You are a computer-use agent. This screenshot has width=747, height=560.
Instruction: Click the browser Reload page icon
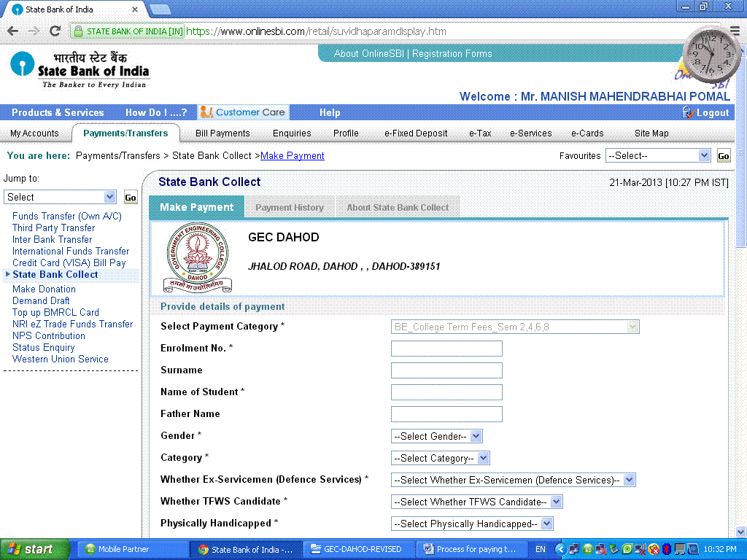[55, 31]
